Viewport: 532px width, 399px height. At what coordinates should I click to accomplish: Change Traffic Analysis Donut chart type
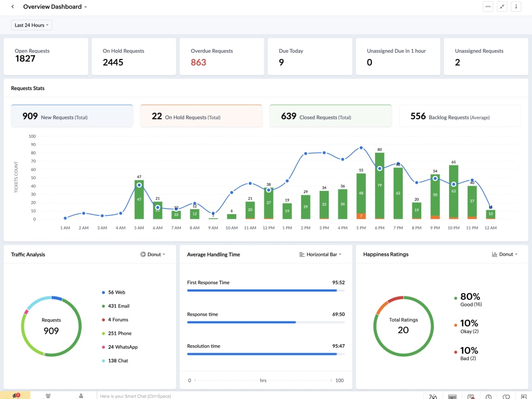pyautogui.click(x=153, y=254)
